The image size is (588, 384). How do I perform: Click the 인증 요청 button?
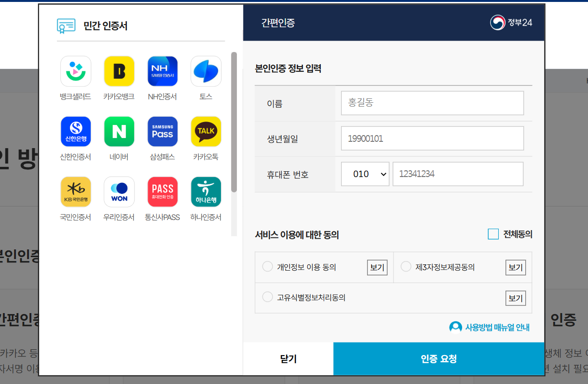click(x=439, y=359)
